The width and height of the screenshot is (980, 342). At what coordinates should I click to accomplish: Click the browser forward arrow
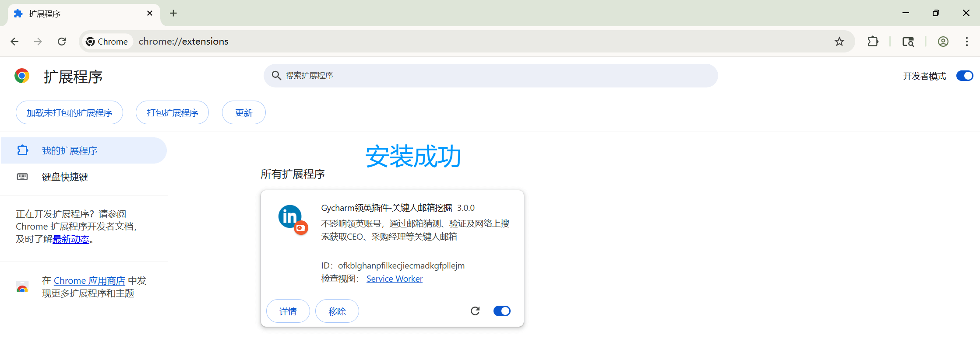pos(38,42)
